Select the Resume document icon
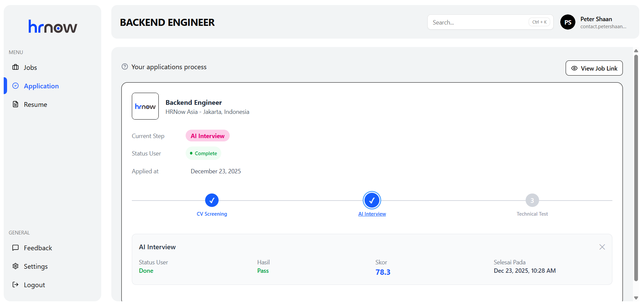This screenshot has width=644, height=304. click(x=15, y=104)
